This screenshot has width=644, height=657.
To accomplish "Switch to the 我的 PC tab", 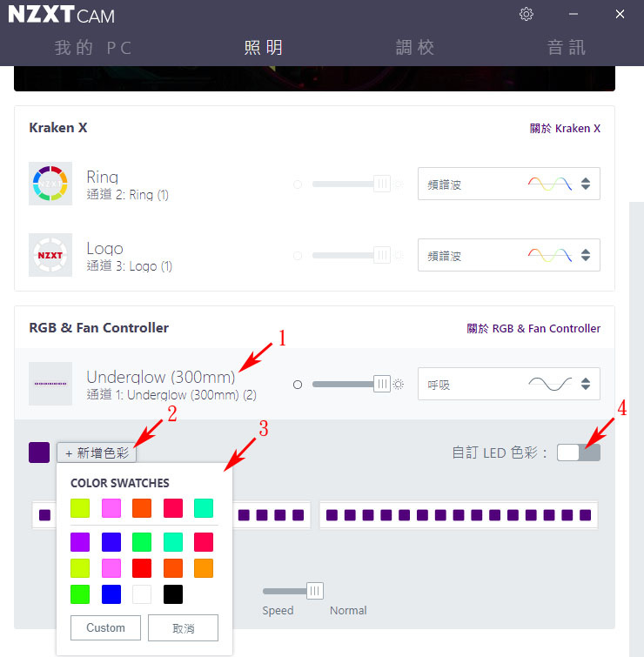I will [93, 47].
